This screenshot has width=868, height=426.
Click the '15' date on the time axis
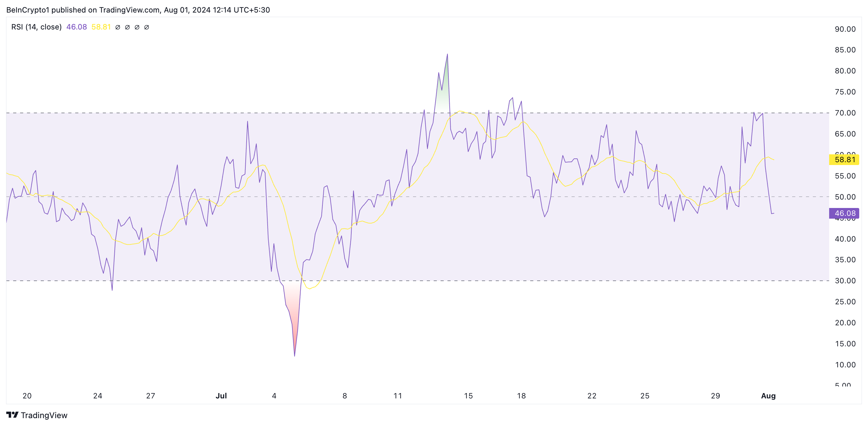tap(468, 396)
